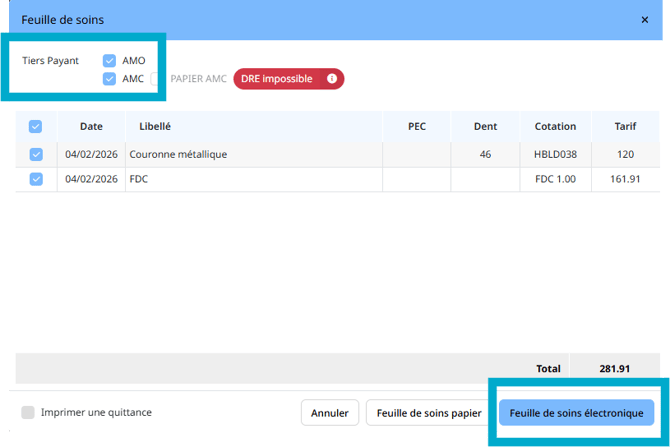
Task: Click the Cotation column header
Action: [x=555, y=127]
